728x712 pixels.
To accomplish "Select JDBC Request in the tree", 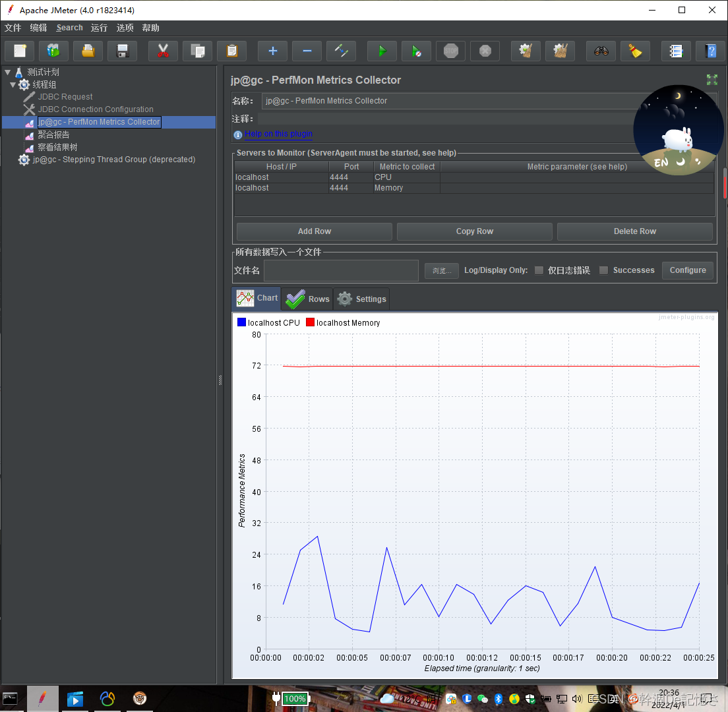I will (65, 96).
